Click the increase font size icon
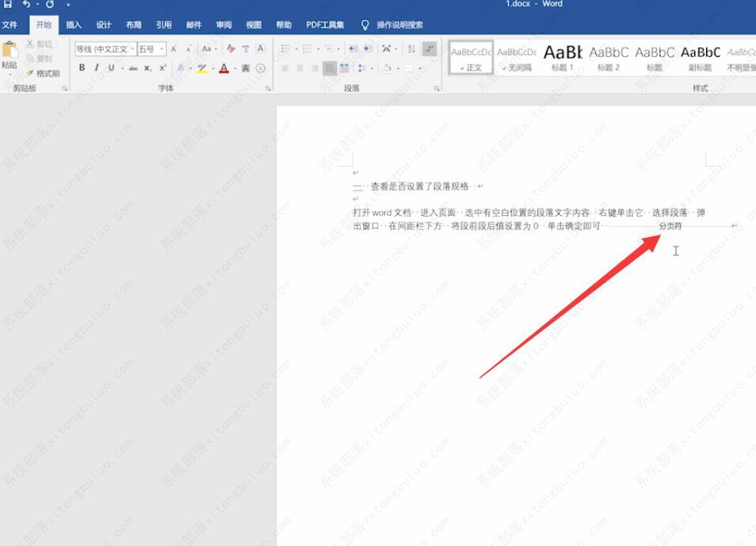 173,49
